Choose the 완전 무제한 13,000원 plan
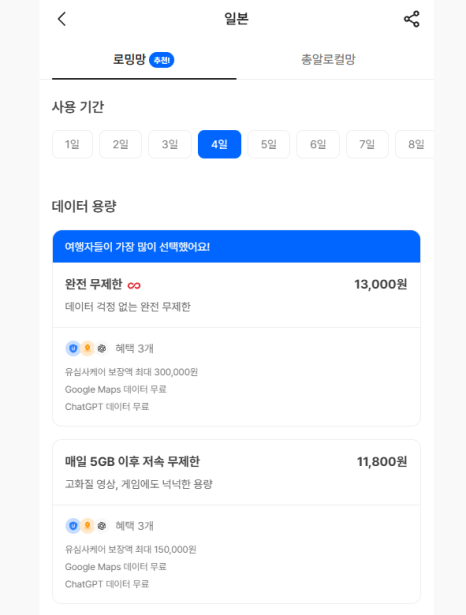The image size is (466, 615). click(237, 295)
